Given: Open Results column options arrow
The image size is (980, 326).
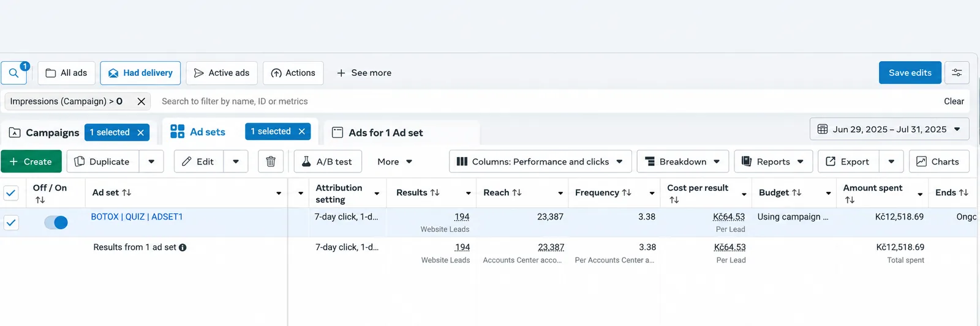Looking at the screenshot, I should point(469,193).
